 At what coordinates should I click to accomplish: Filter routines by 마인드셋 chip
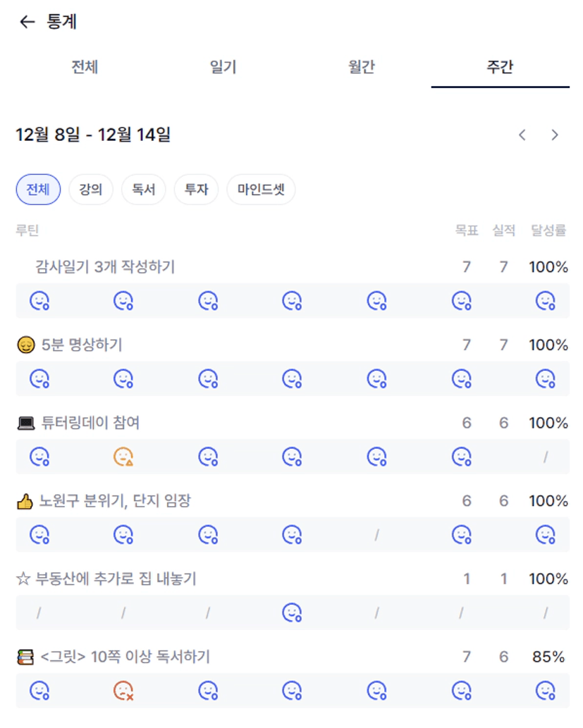click(x=261, y=190)
